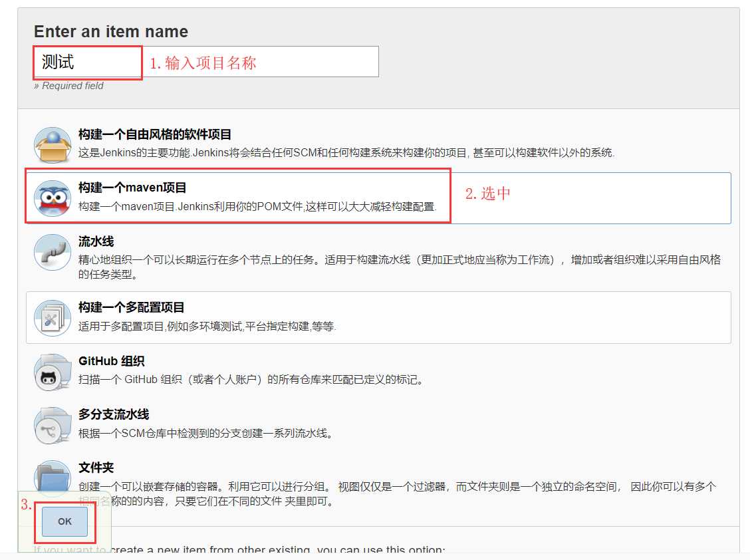Select GitHub 组织 title
750x560 pixels.
point(112,361)
